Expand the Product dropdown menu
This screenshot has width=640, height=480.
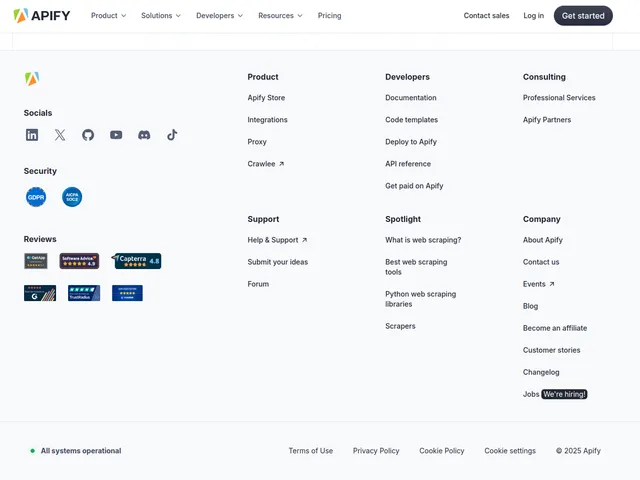tap(109, 16)
